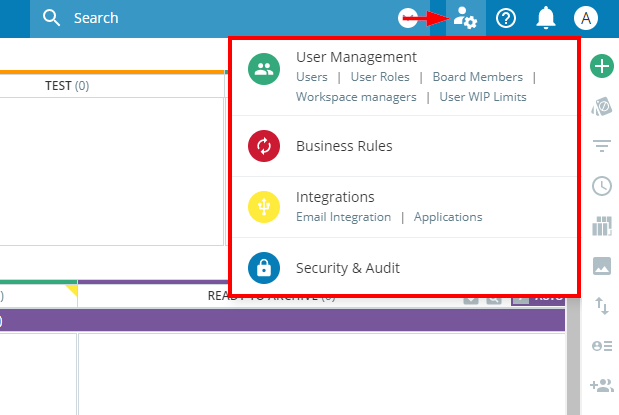Select Security & Audit menu entry
619x415 pixels.
click(347, 268)
